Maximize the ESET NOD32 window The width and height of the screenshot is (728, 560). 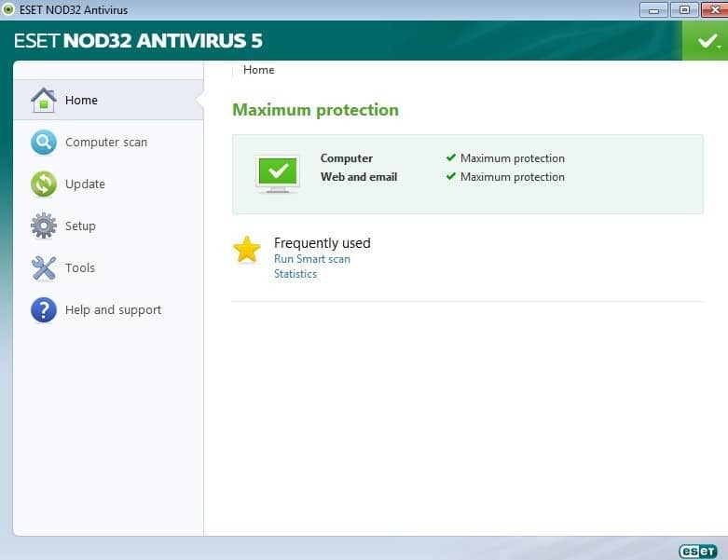coord(684,9)
